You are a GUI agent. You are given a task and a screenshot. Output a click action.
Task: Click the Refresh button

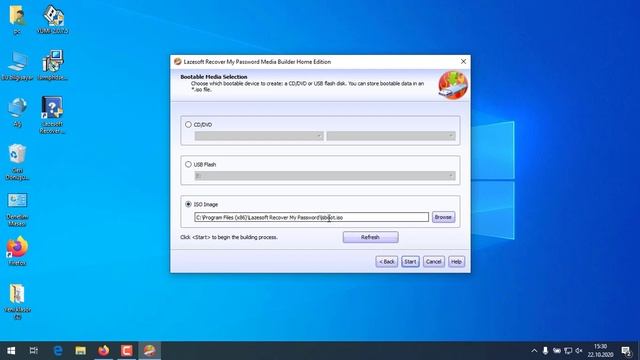370,237
